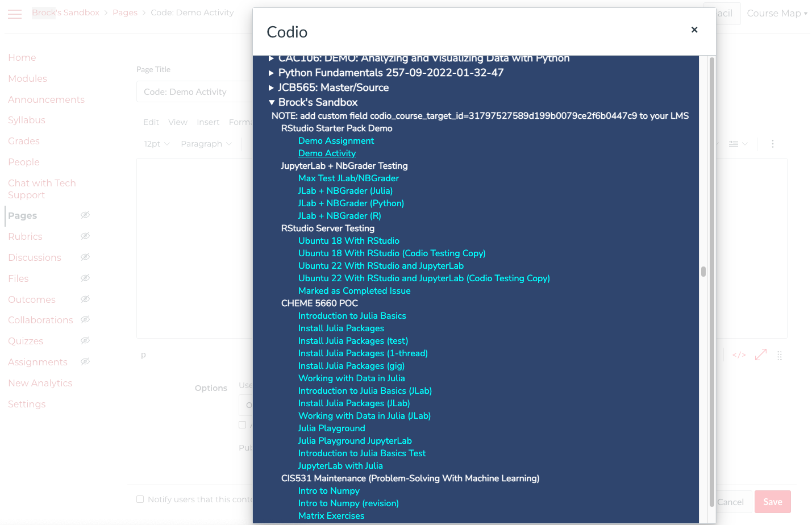Open the hamburger navigation menu
The width and height of the screenshot is (812, 525).
[x=15, y=14]
